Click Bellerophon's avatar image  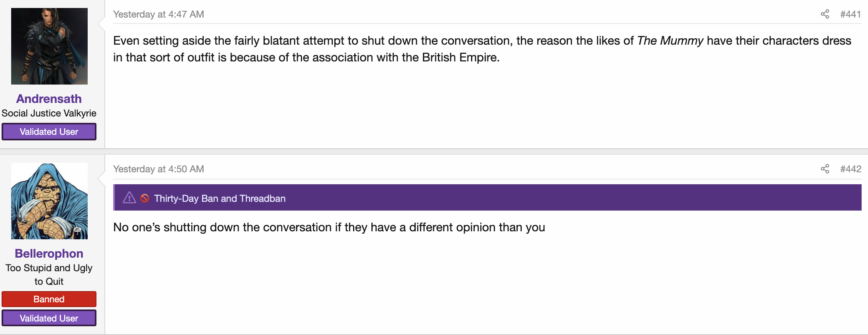click(49, 201)
